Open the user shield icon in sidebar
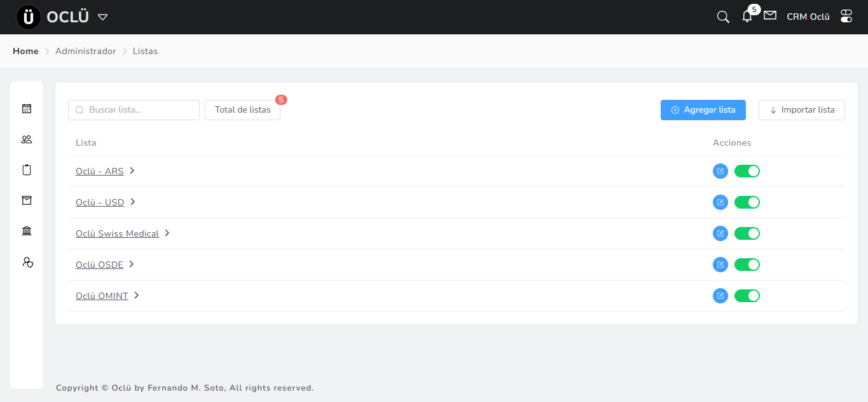This screenshot has width=868, height=402. (x=27, y=262)
